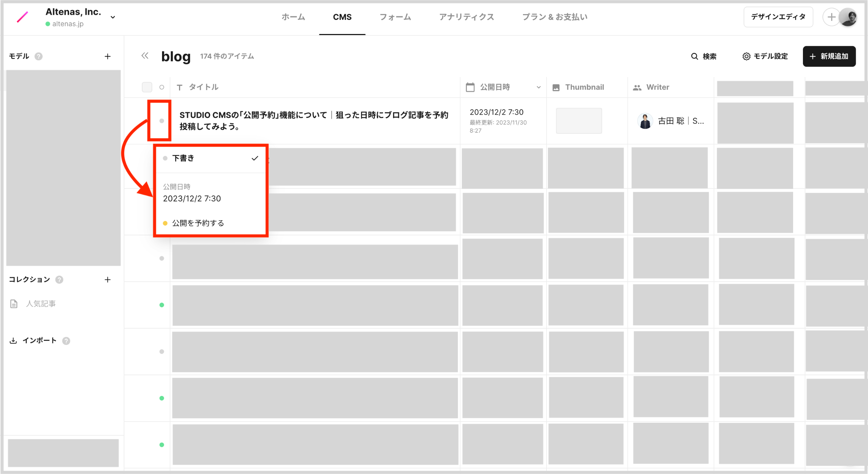Click the help icon next to インポート
868x474 pixels.
(66, 341)
